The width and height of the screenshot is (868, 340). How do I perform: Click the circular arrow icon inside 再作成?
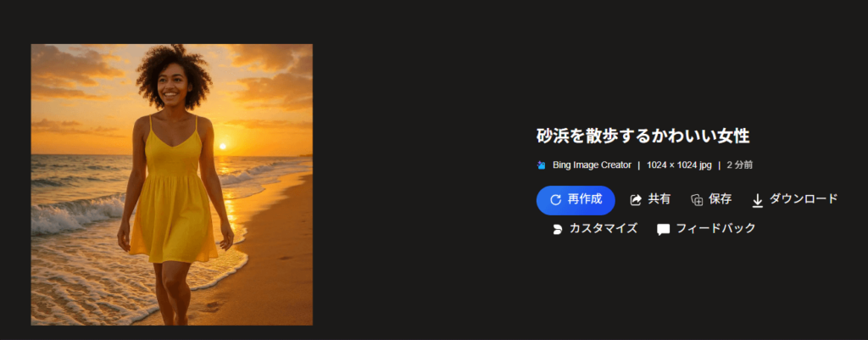pos(555,200)
